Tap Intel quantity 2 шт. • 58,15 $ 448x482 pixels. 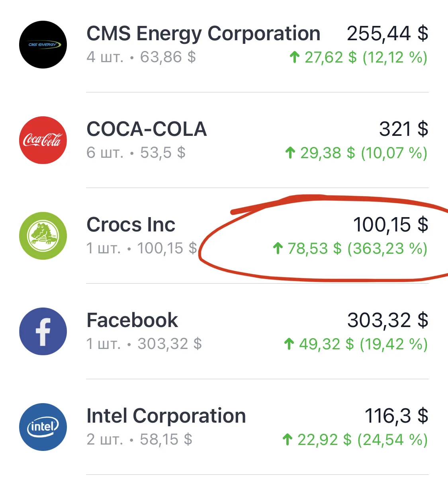point(139,439)
